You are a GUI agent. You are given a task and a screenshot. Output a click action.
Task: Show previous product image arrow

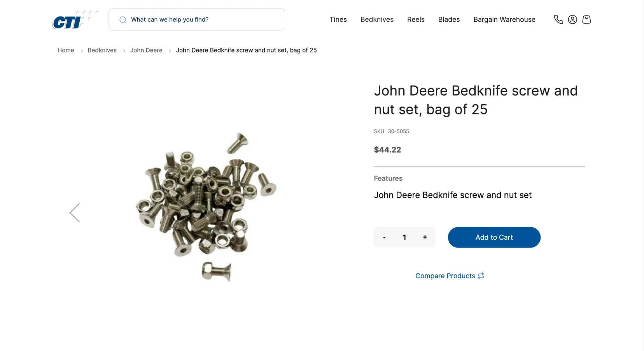click(x=75, y=213)
